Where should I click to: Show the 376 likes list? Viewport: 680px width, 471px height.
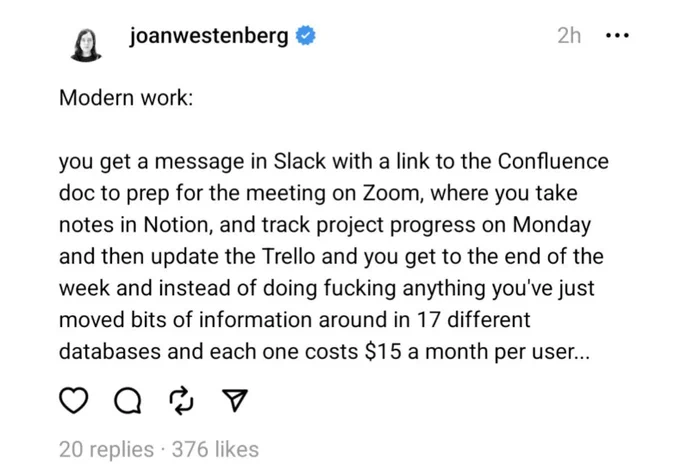click(216, 449)
